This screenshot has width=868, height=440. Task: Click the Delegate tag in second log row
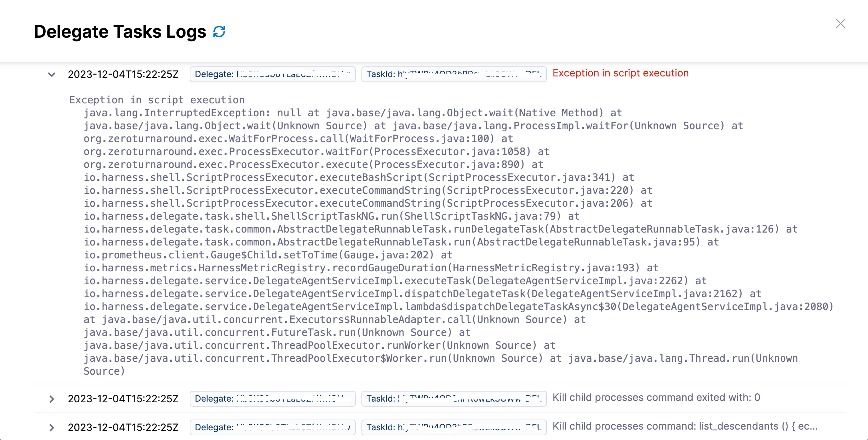272,399
